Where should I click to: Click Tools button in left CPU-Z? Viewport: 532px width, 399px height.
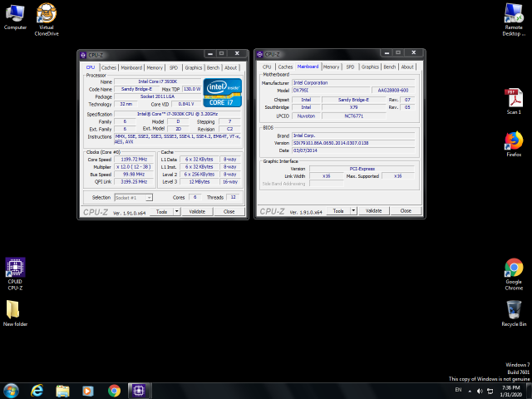(161, 211)
